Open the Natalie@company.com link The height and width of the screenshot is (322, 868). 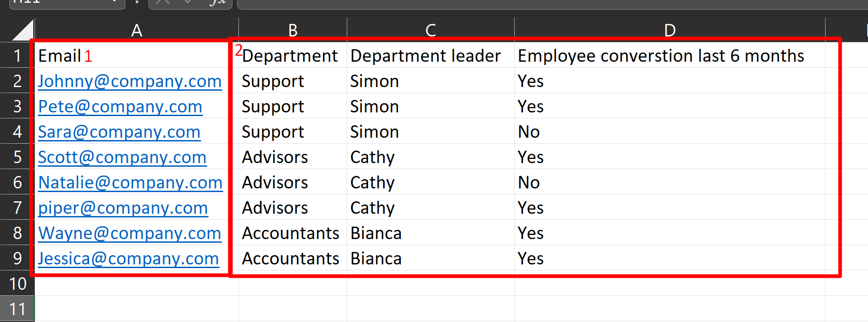click(131, 182)
